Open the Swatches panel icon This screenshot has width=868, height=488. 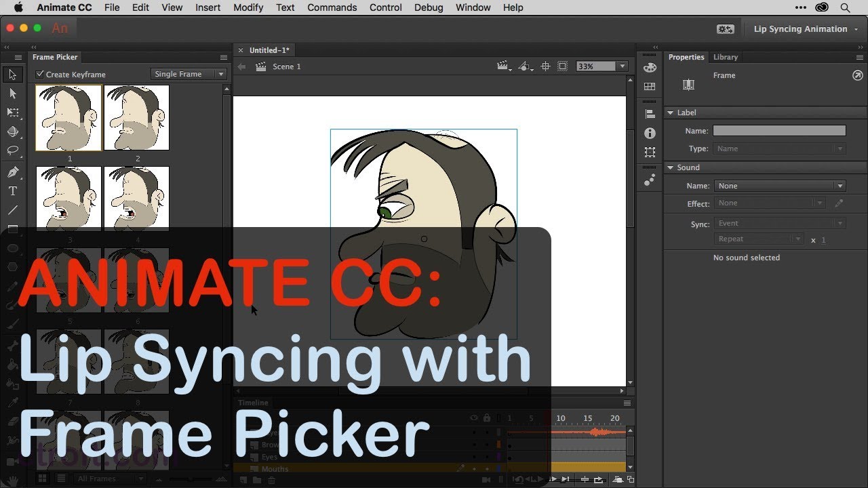650,87
